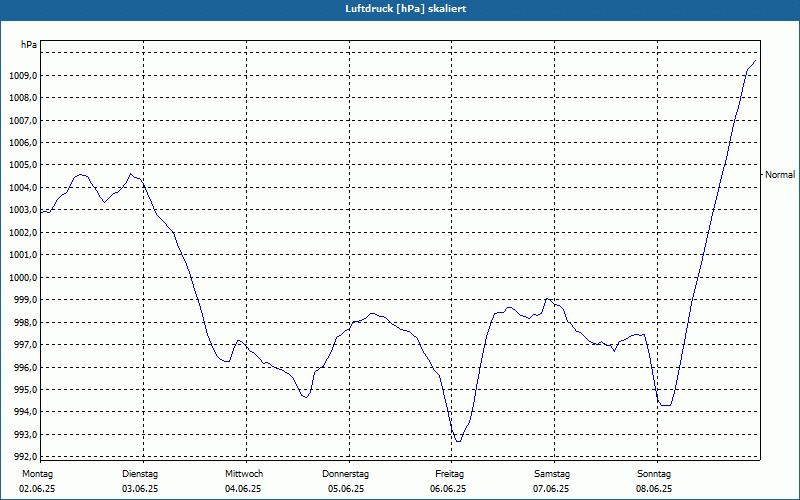Click the "Dienstag" day label
The width and height of the screenshot is (800, 500).
click(x=140, y=474)
